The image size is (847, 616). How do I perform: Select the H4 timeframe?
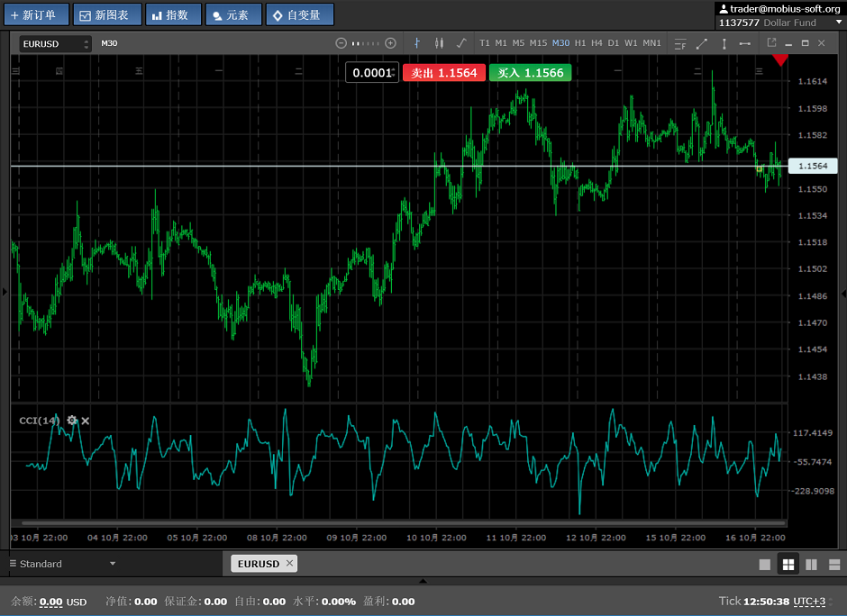click(597, 43)
